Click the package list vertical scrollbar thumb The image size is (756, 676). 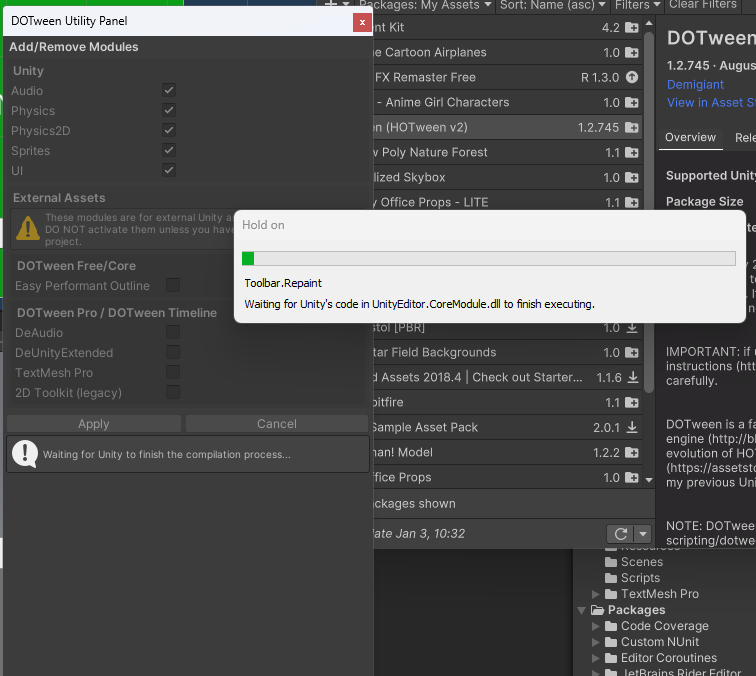tap(649, 212)
